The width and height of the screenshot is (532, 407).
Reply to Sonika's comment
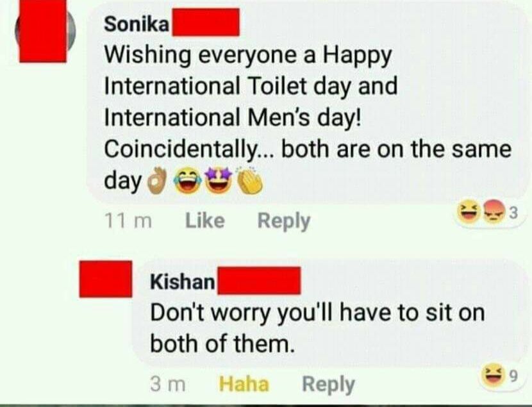tap(284, 222)
